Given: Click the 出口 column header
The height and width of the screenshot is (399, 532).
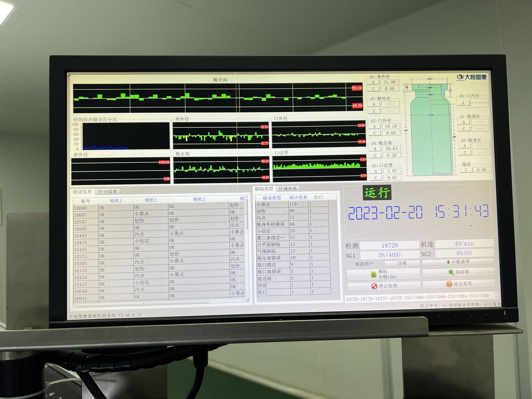Looking at the screenshot, I should pyautogui.click(x=318, y=197).
